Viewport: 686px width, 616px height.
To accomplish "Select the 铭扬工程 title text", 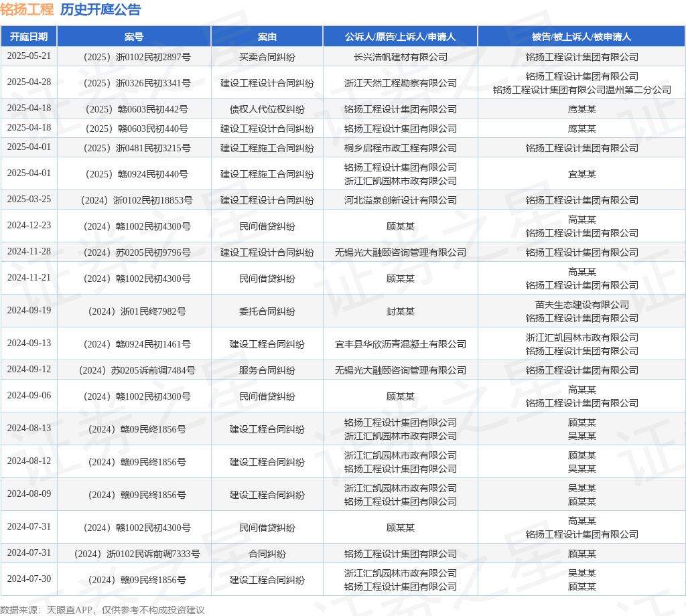I will click(27, 9).
